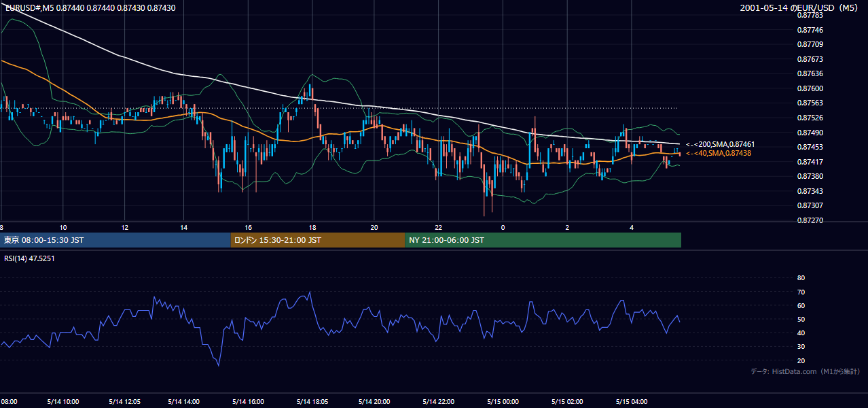
Task: Click price axis label 0.87417
Action: pos(810,162)
